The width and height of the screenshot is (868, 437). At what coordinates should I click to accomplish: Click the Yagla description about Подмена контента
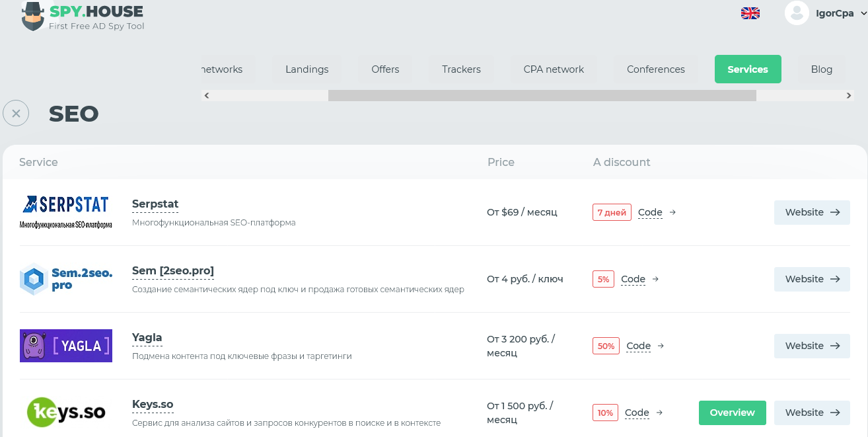click(x=242, y=356)
